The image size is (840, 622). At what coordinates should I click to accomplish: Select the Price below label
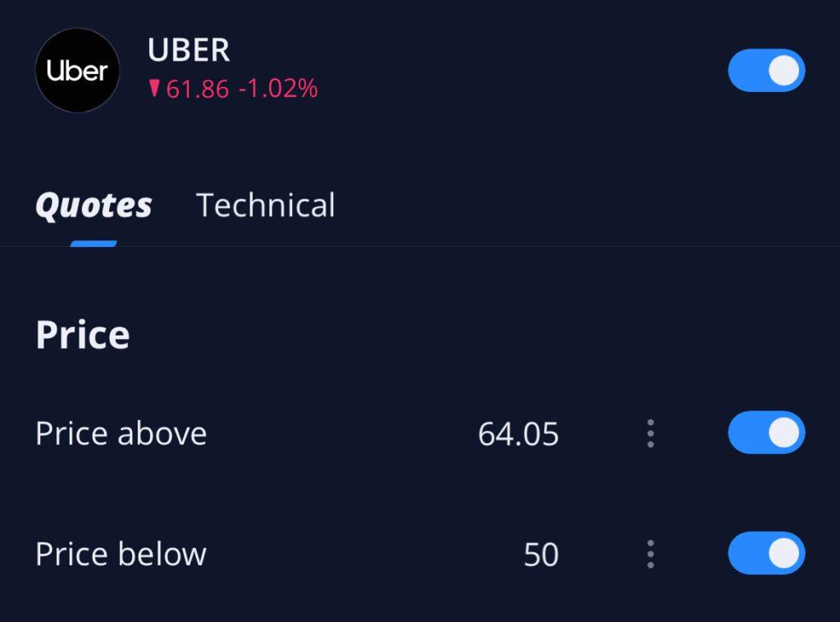[121, 555]
